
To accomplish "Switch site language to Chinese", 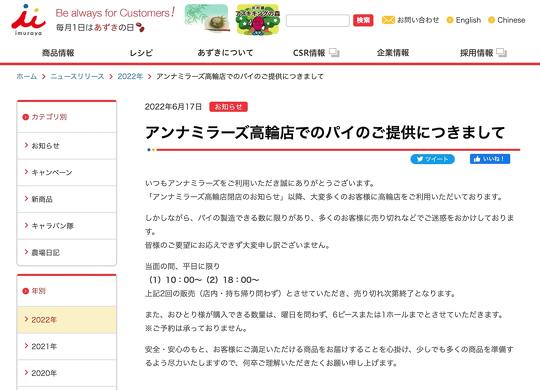I will 511,20.
